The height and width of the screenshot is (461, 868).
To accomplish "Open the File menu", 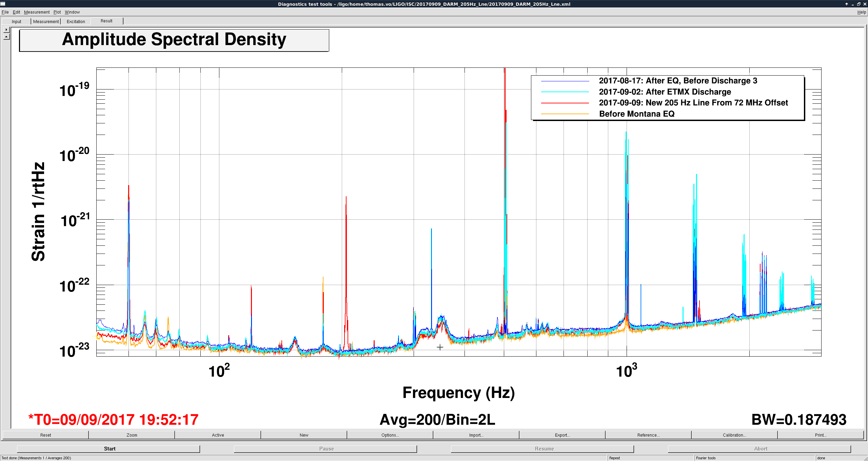I will (5, 12).
